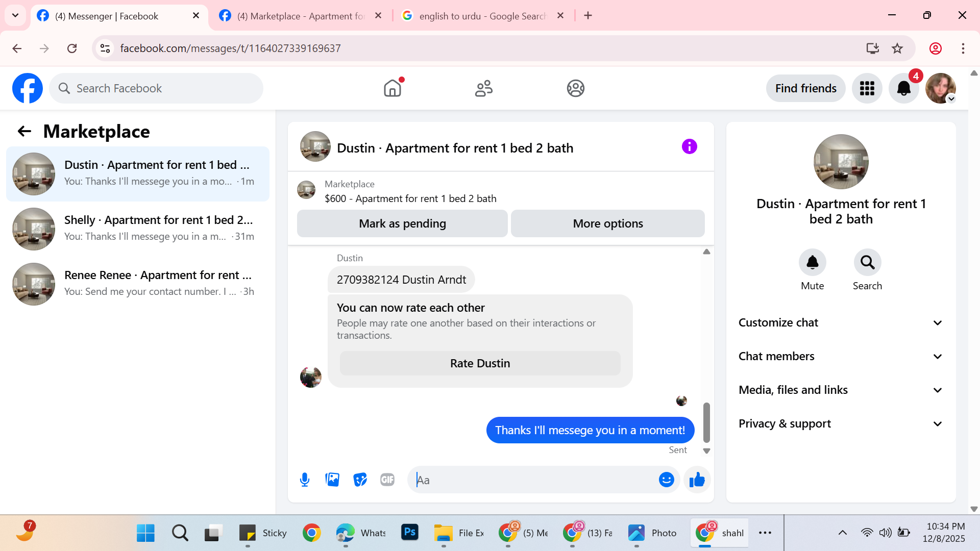Click the chat scroll up arrow
Screen dimensions: 980x551
point(706,252)
